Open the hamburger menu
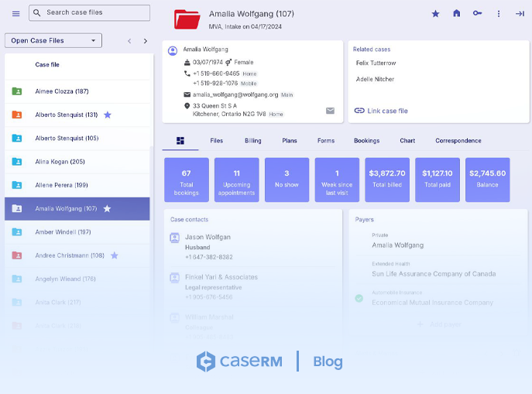The image size is (532, 394). coord(15,14)
